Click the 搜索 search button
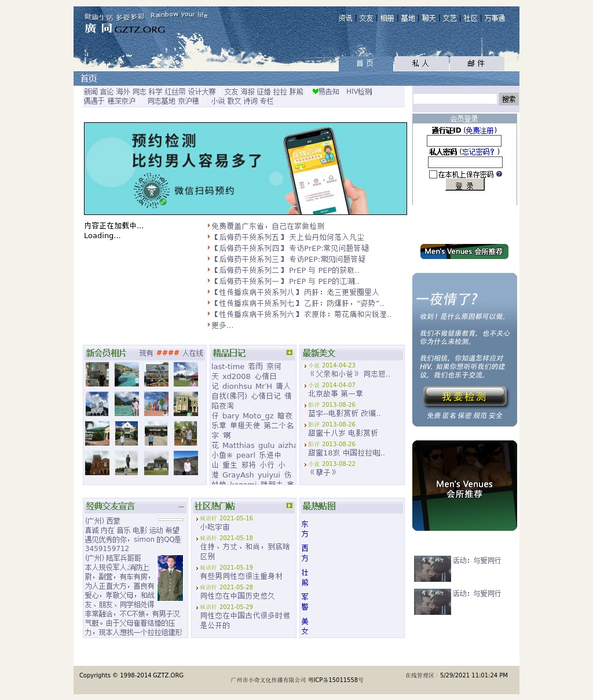Image resolution: width=593 pixels, height=700 pixels. coord(509,99)
